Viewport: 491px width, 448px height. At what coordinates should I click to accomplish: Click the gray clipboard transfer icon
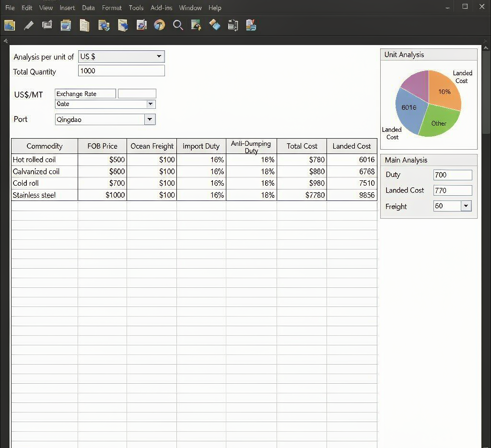point(233,25)
